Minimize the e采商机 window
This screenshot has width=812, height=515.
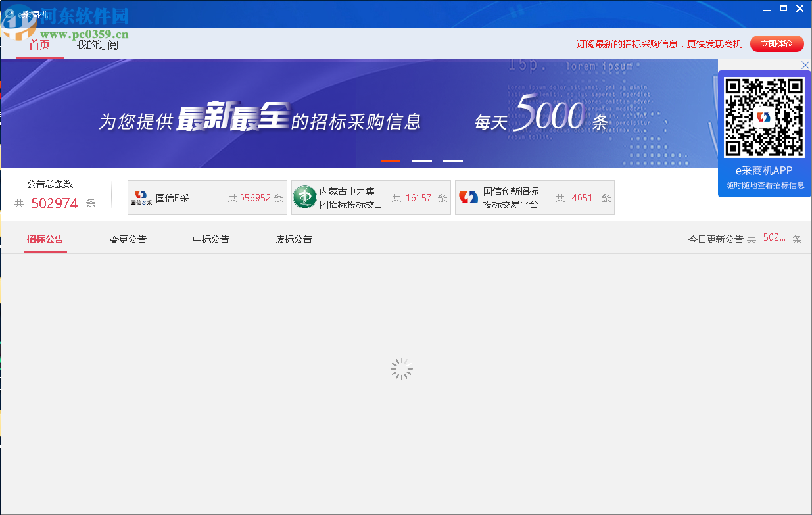point(767,9)
